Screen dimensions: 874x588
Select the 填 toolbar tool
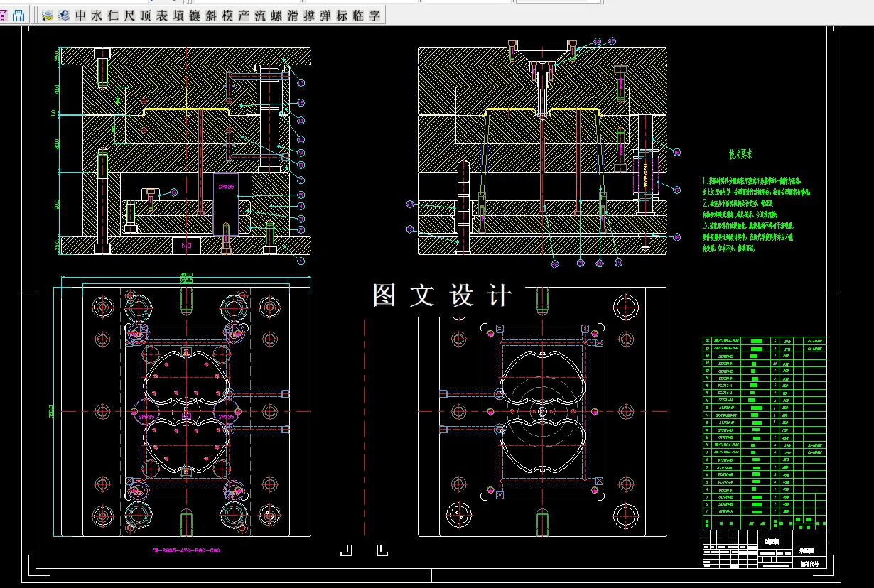(178, 15)
